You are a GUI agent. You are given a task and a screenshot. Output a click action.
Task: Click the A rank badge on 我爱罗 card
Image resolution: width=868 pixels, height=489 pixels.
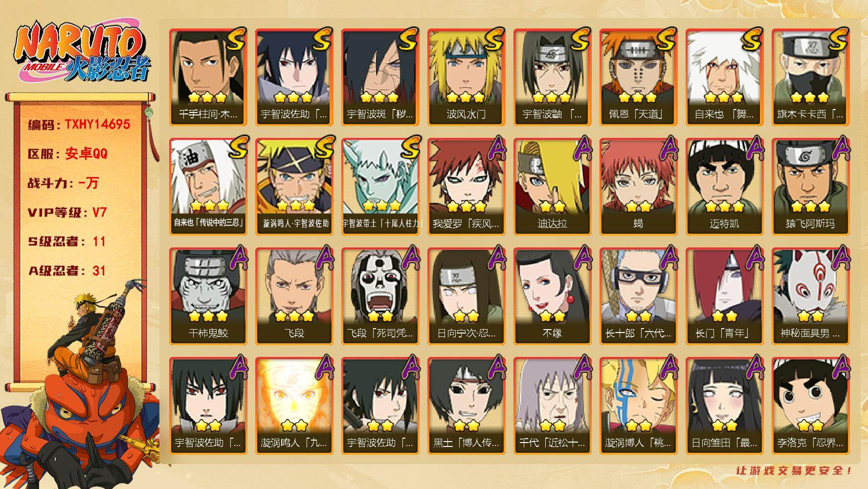click(x=496, y=148)
